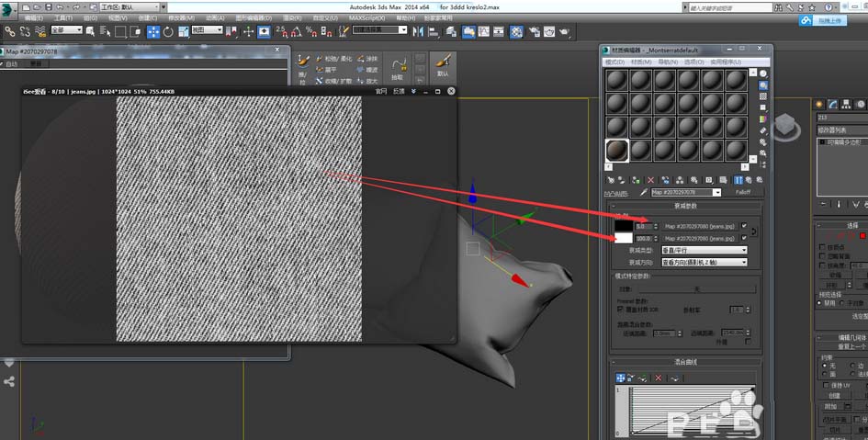Pick material from object with eyedropper

tap(643, 193)
